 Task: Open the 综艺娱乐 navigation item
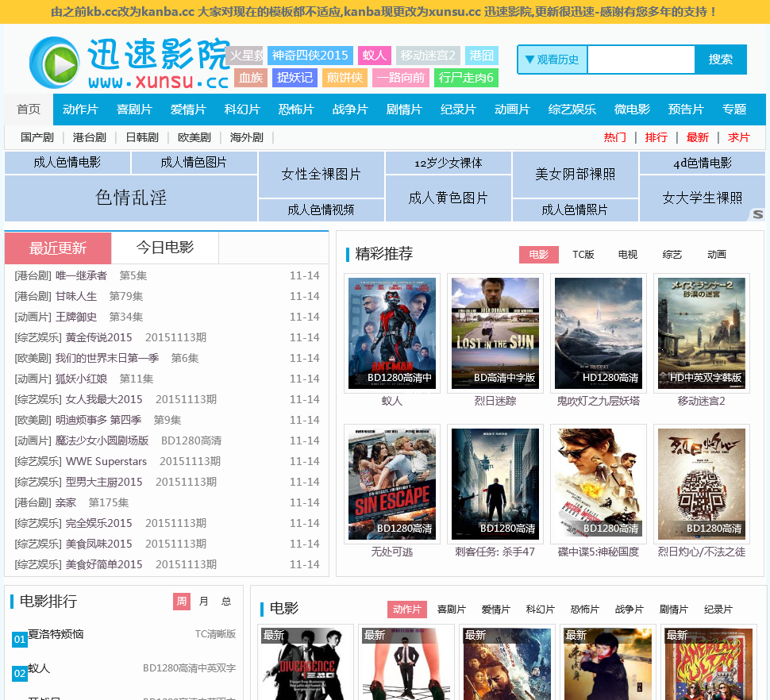coord(572,109)
